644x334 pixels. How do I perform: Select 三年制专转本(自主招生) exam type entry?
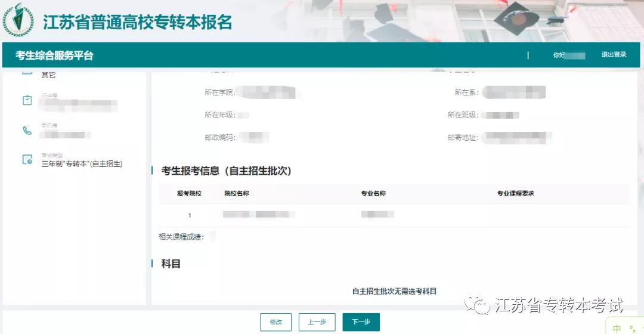point(82,164)
